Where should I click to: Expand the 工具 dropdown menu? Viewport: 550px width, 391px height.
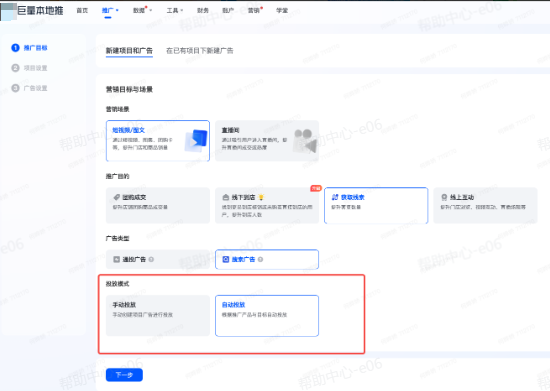175,11
